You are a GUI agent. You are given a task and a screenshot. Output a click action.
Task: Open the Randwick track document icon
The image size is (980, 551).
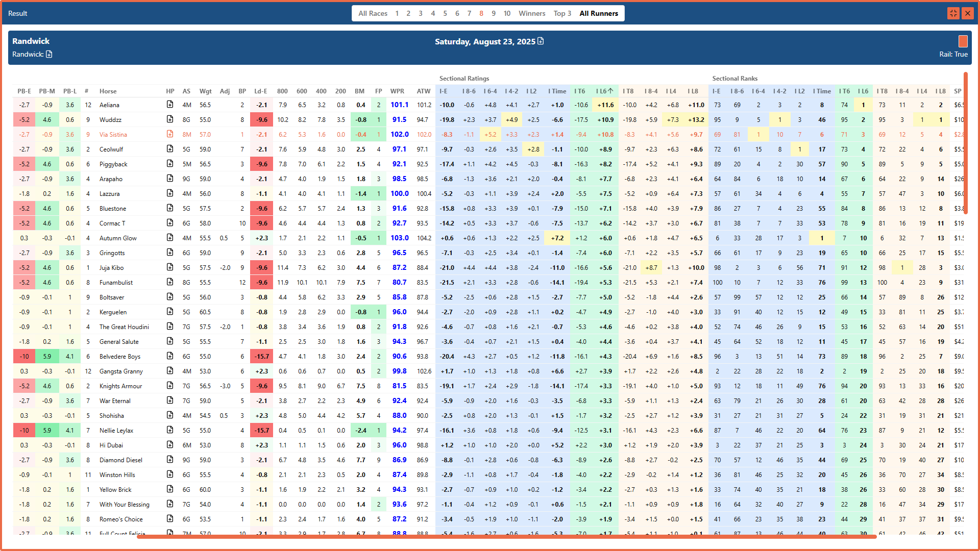tap(49, 54)
